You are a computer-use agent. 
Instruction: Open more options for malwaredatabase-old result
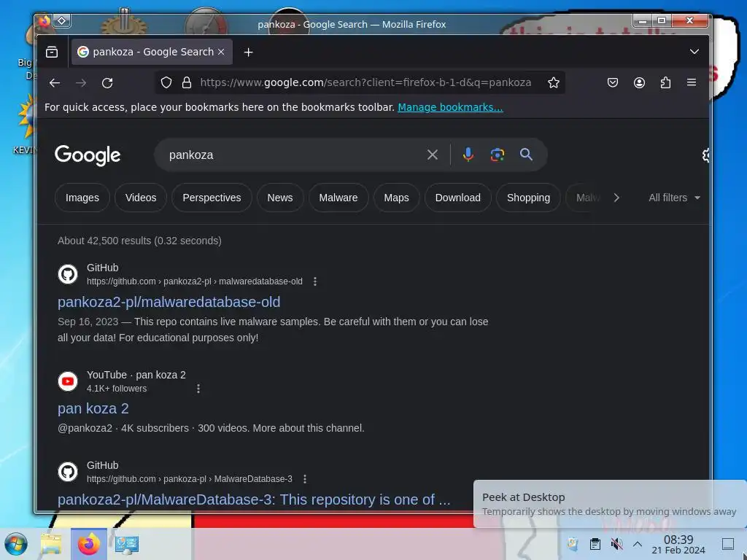315,281
